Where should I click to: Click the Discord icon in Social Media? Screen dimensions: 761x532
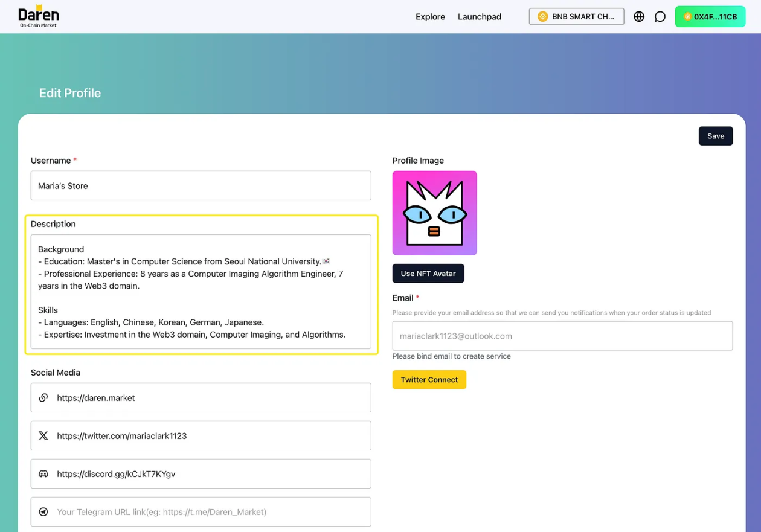[x=43, y=474]
